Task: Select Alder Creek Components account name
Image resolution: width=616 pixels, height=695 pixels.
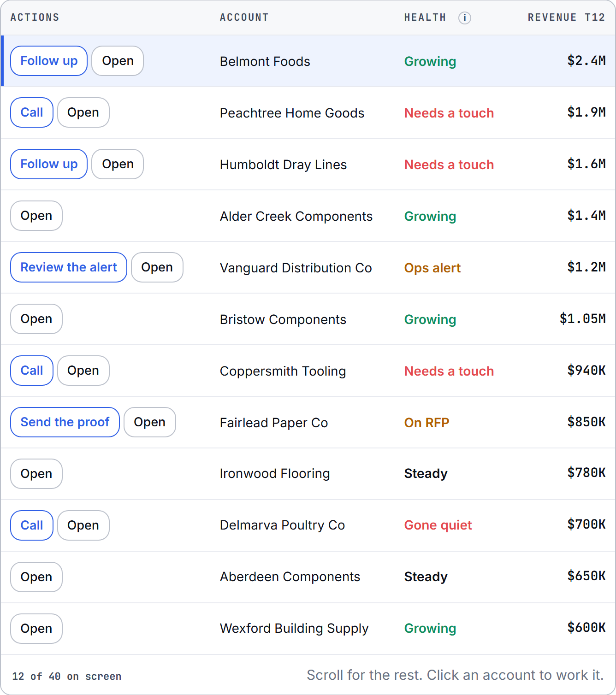Action: 296,216
